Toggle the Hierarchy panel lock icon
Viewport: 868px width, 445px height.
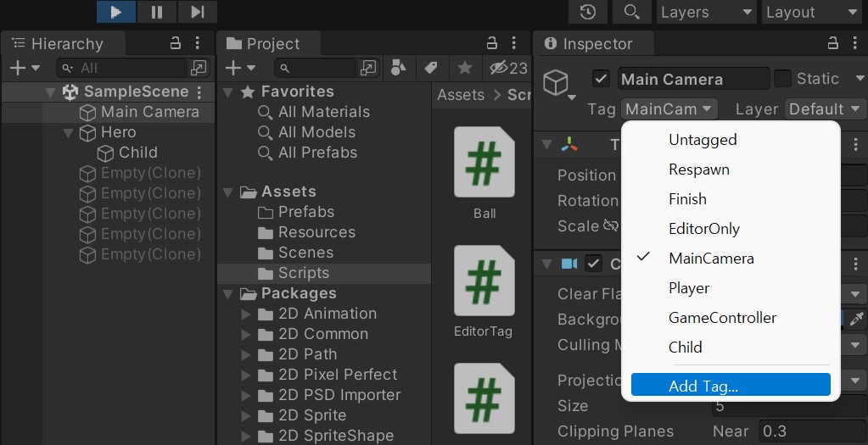pos(175,43)
